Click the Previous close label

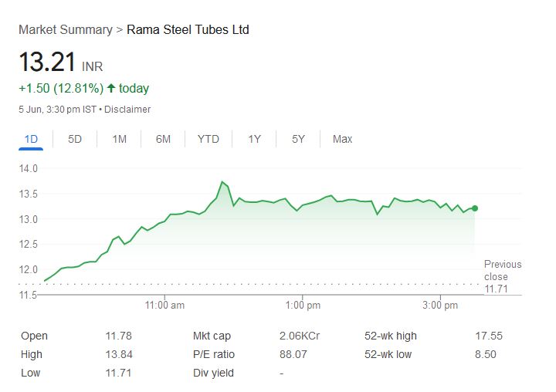point(502,270)
